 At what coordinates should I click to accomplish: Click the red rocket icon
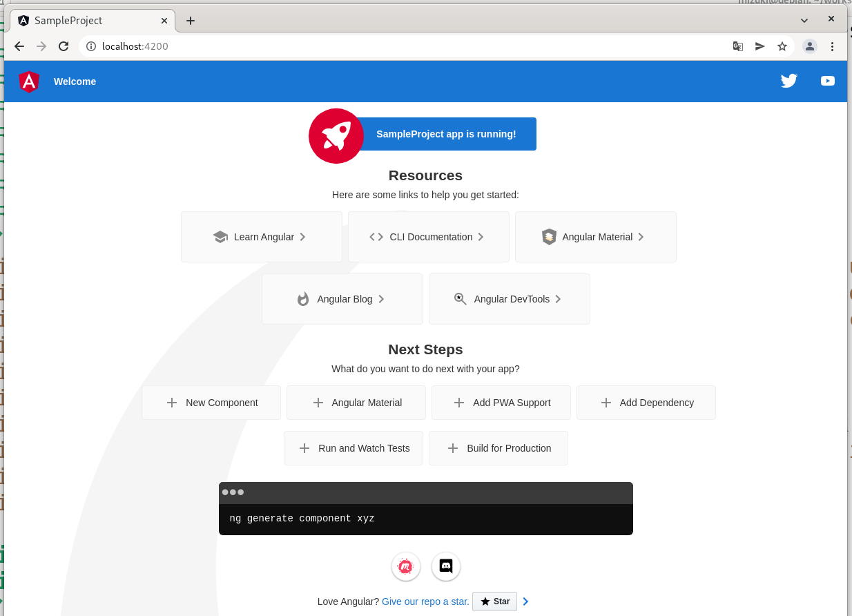336,136
